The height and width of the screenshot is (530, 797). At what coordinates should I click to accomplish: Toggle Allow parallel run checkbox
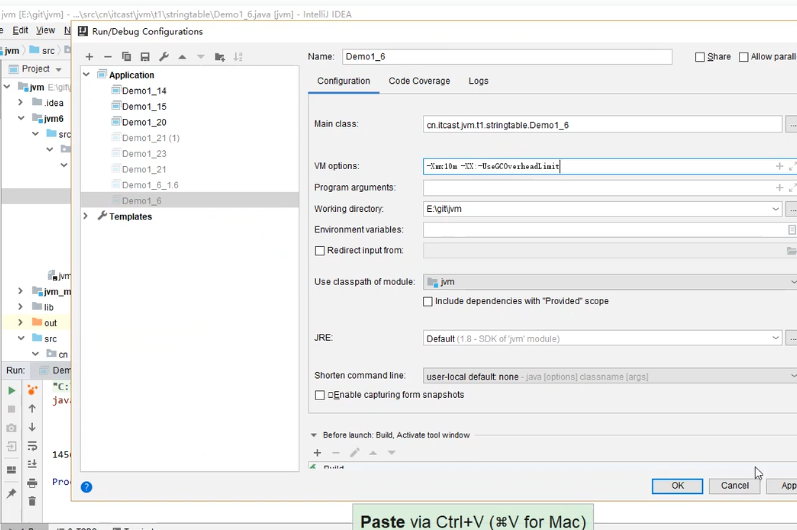744,57
